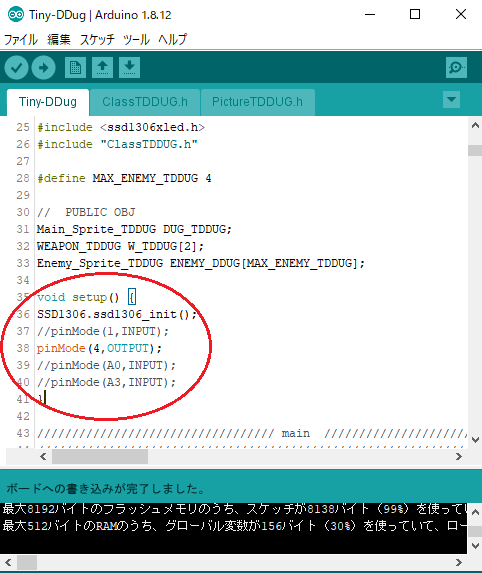Screen dimensions: 482x573
Task: Click the pinMode(4,OUTPUT); line
Action: pyautogui.click(x=99, y=348)
